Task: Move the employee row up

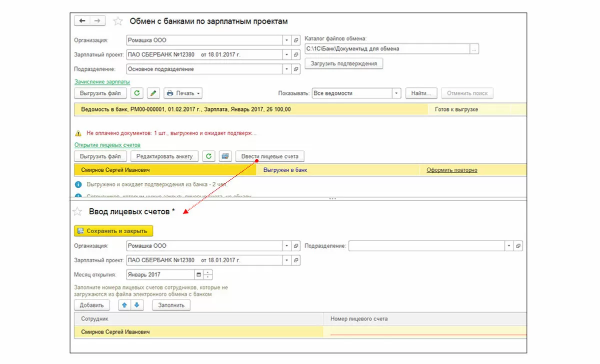Action: pos(124,305)
